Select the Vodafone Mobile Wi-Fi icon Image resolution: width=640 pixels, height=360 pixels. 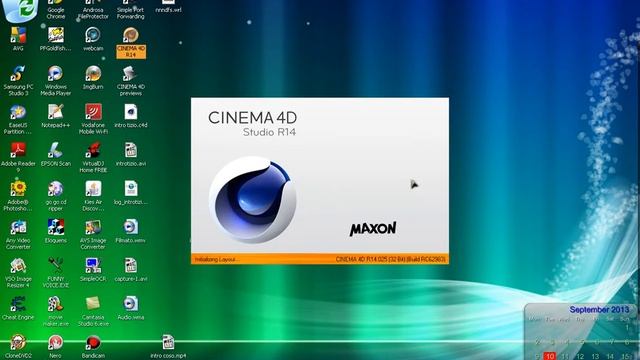(x=93, y=119)
